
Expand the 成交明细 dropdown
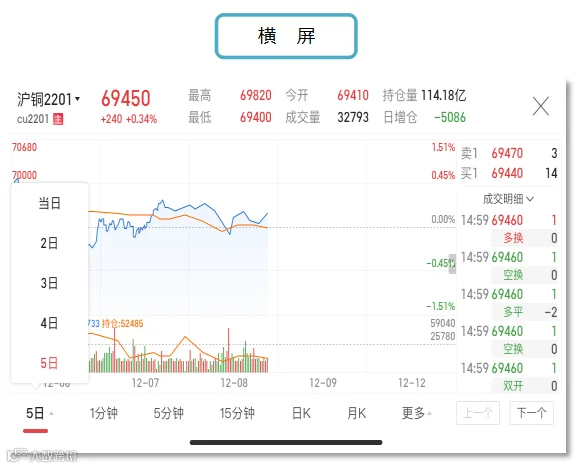click(x=508, y=199)
